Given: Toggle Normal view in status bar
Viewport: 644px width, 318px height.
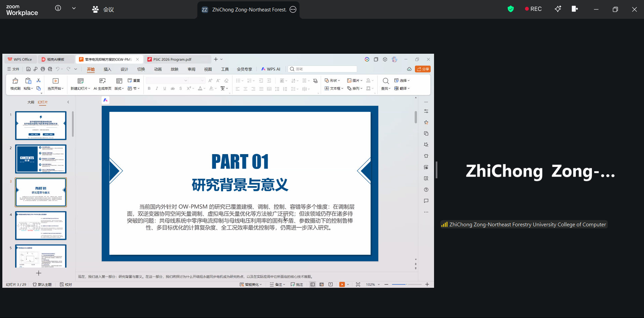Looking at the screenshot, I should pos(313,284).
